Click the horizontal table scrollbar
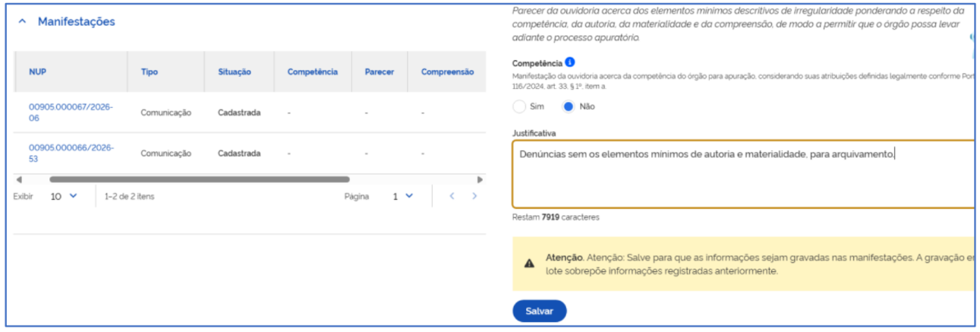The image size is (980, 332). 199,180
